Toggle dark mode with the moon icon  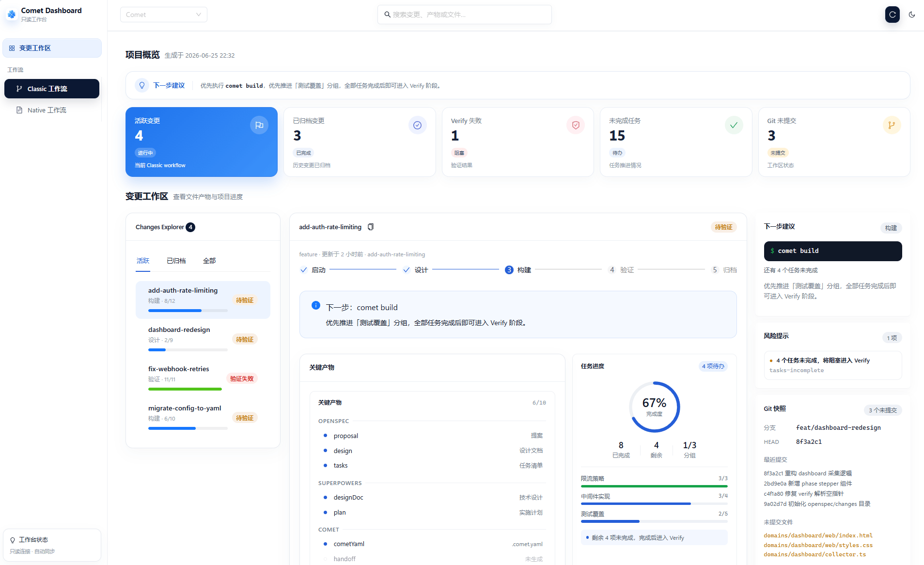point(912,15)
